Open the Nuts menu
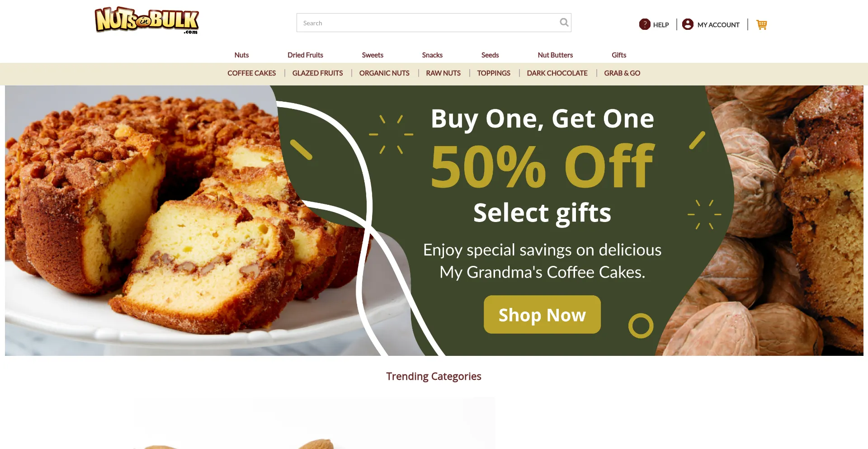Image resolution: width=868 pixels, height=449 pixels. click(241, 55)
